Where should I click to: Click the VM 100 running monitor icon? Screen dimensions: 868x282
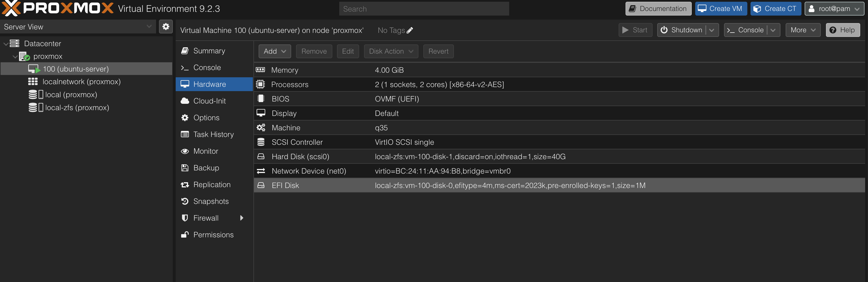pos(34,69)
